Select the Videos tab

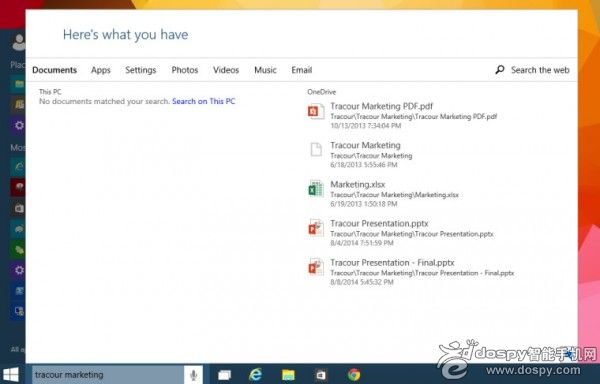tap(226, 70)
